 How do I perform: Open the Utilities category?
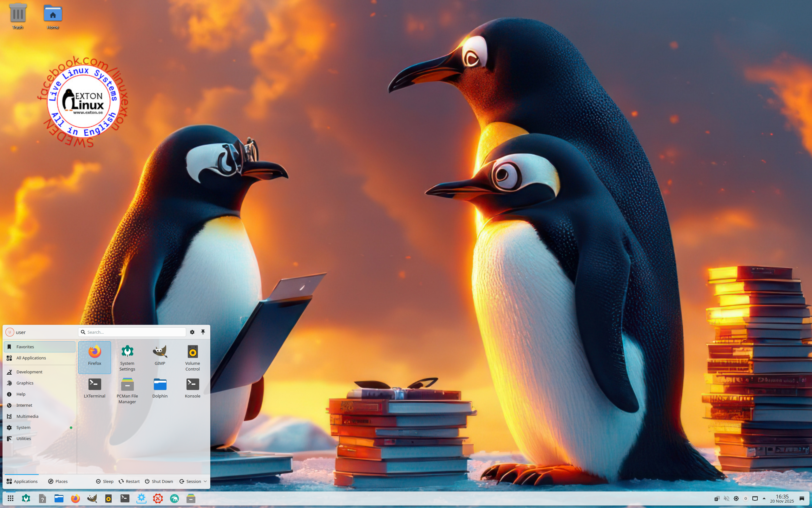tap(40, 438)
